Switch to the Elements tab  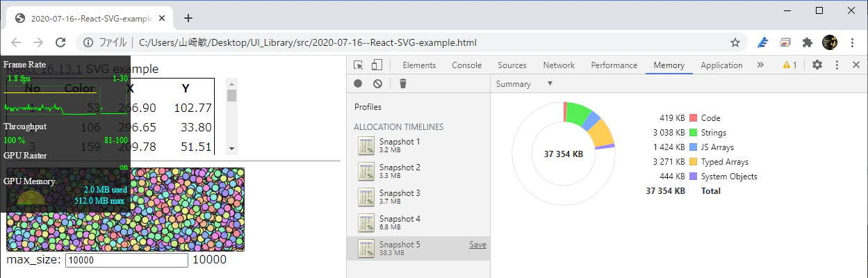419,65
